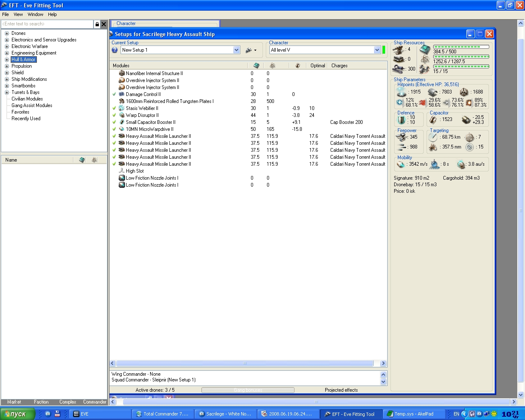
Task: Open the Russian Start button
Action: 18,414
